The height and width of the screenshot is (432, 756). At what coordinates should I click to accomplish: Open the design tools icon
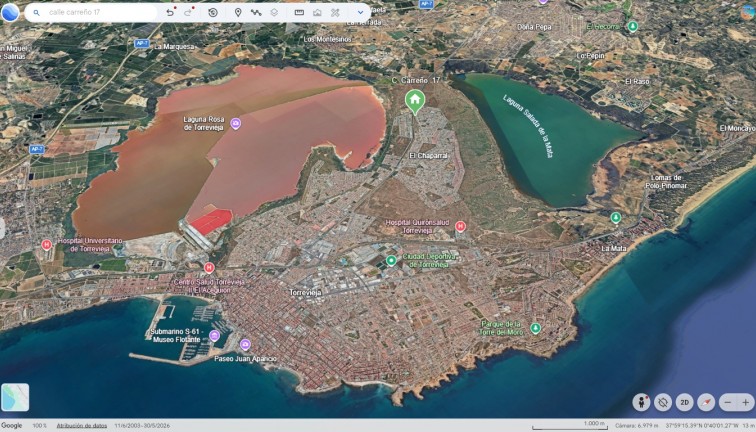tap(335, 13)
